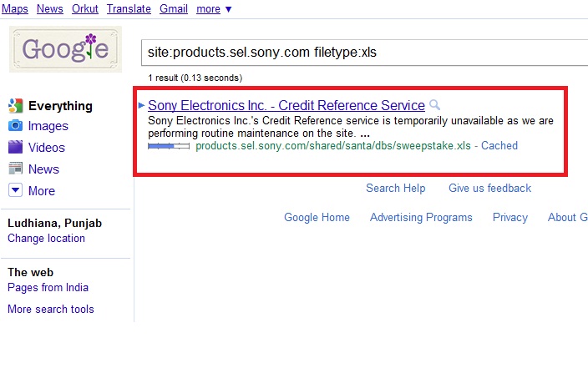Click the Change location link
Image resolution: width=588 pixels, height=368 pixels.
coord(46,239)
